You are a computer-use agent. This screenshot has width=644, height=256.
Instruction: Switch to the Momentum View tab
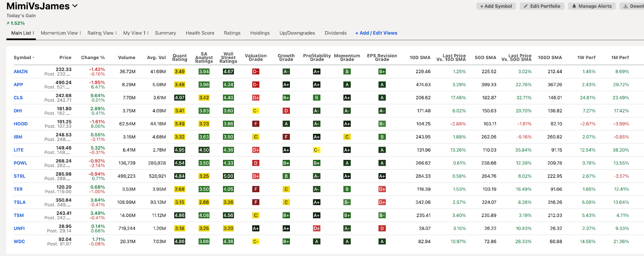point(59,33)
